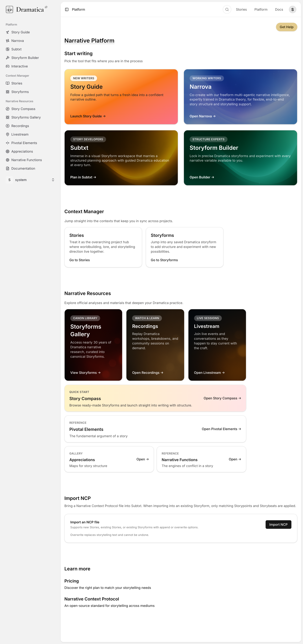Click the Subtxt icon in the sidebar
The height and width of the screenshot is (644, 303).
tap(7, 49)
